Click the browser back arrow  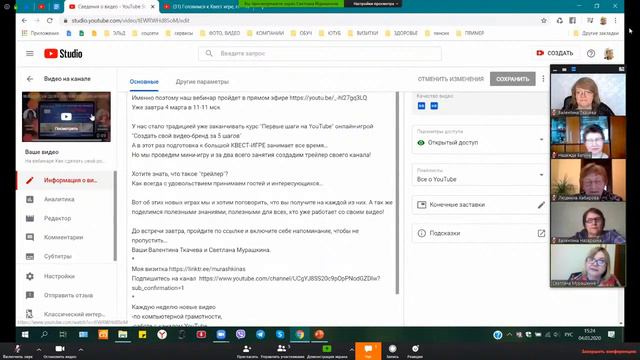[24, 20]
